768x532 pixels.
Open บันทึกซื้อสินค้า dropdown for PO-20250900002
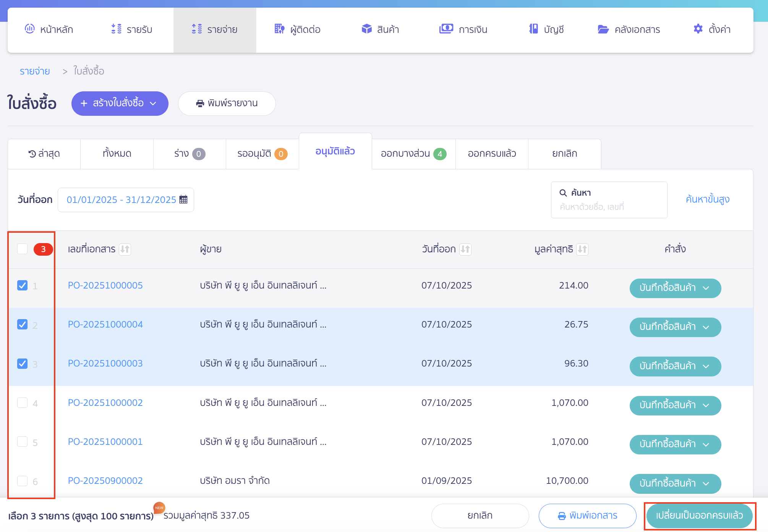click(675, 483)
